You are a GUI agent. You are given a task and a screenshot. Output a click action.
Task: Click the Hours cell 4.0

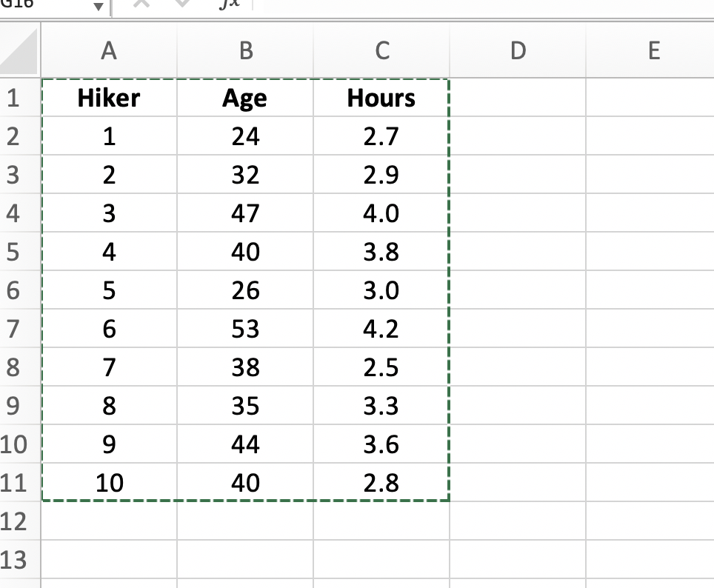click(381, 213)
